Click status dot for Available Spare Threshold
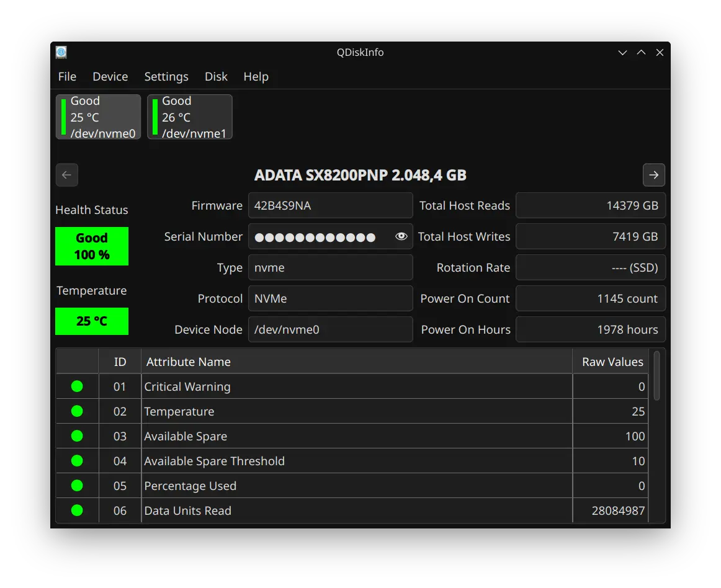 coord(77,461)
